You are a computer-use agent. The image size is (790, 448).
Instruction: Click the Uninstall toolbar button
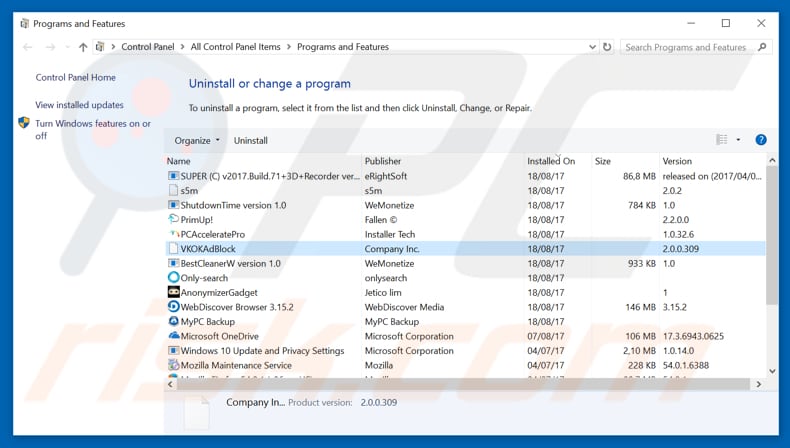[250, 141]
